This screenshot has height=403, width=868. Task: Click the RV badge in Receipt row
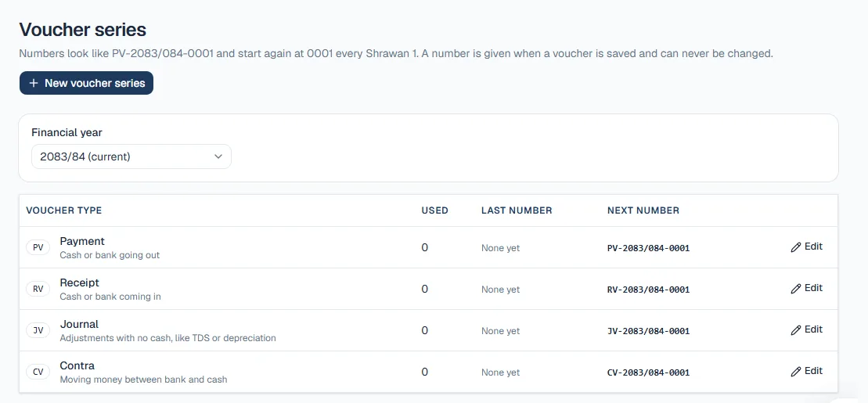point(38,289)
